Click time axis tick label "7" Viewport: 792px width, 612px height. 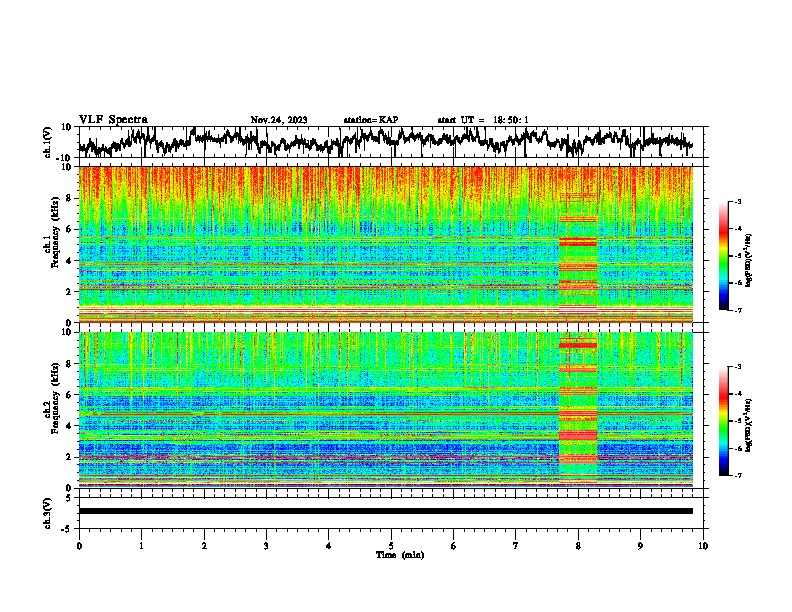[516, 546]
